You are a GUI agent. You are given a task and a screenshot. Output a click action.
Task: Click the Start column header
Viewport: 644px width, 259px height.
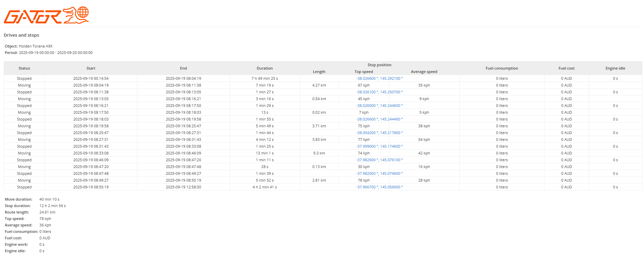coord(91,68)
